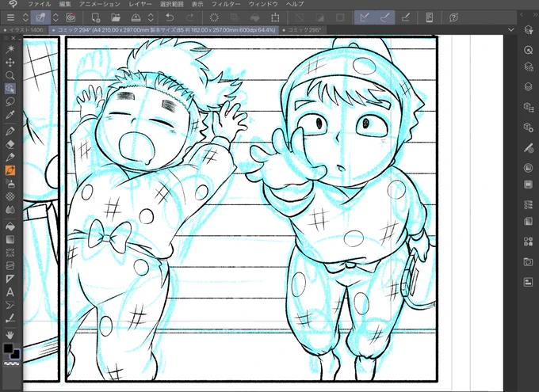Expand the stepper arrows beside the Save icon

pyautogui.click(x=151, y=17)
